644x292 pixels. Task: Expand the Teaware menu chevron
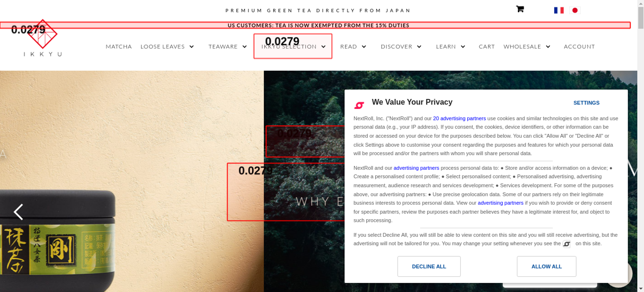coord(245,47)
